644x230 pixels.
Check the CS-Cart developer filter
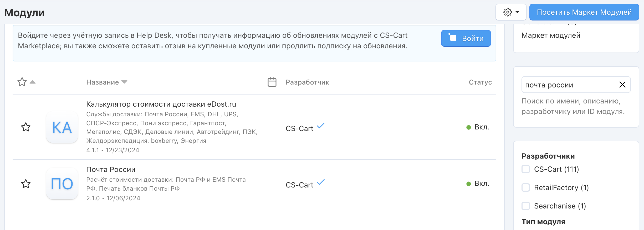point(526,169)
